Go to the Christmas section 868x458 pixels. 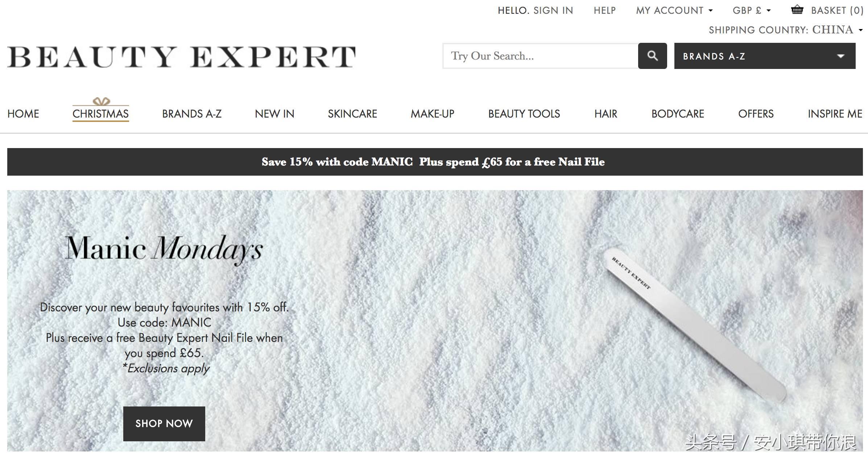(x=101, y=114)
